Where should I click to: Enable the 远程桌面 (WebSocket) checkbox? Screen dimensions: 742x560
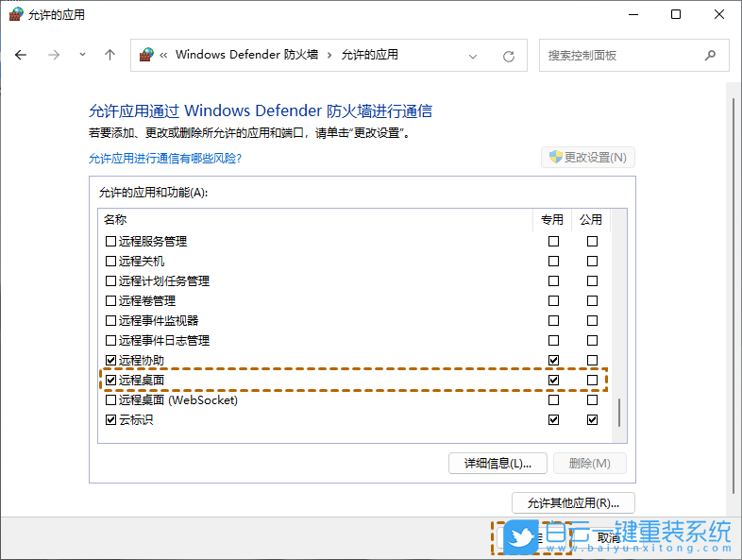(x=111, y=400)
